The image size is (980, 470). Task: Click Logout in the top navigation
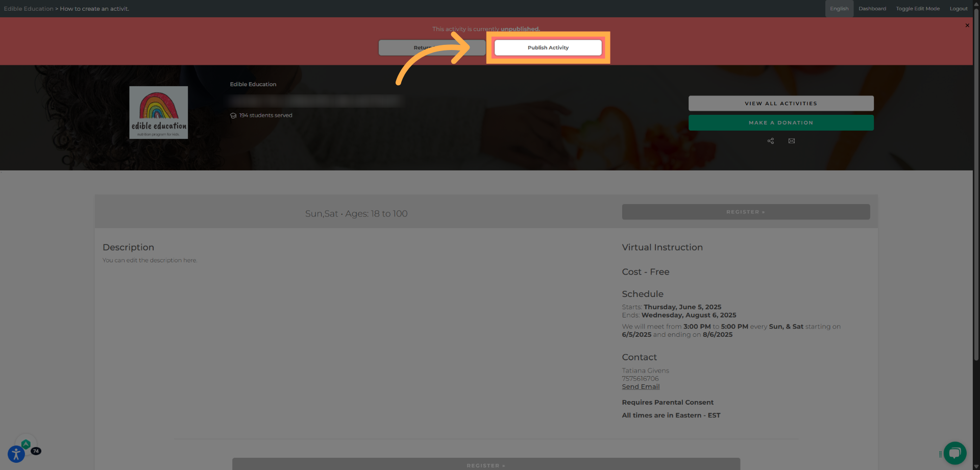[958, 8]
